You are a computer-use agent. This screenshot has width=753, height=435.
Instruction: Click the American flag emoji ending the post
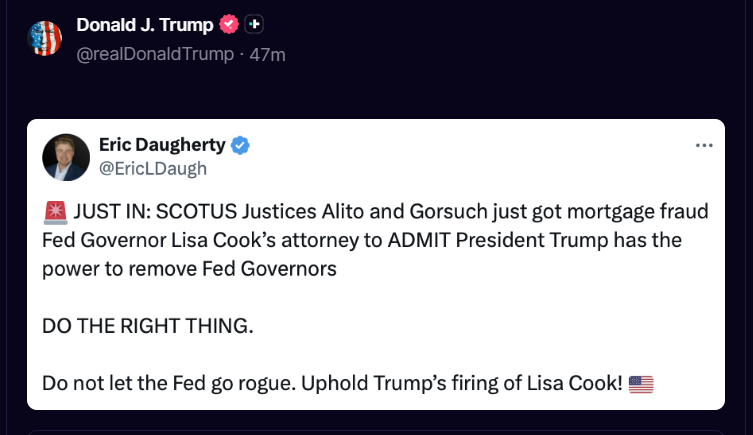[x=641, y=383]
